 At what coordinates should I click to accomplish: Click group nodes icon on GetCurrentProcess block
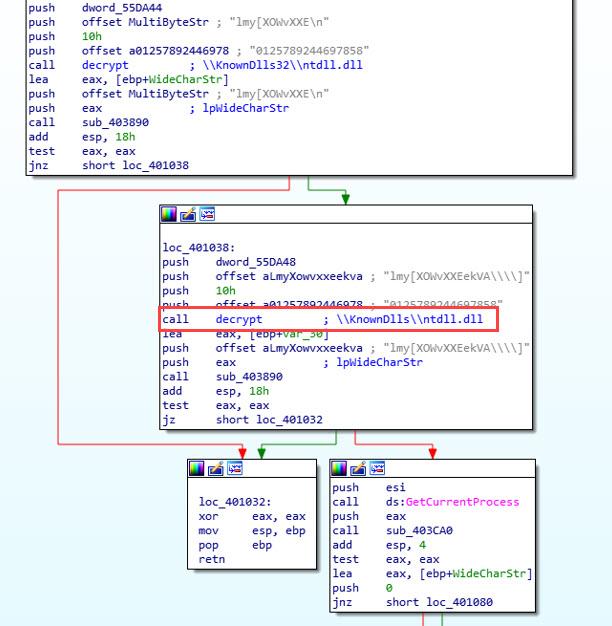click(377, 468)
